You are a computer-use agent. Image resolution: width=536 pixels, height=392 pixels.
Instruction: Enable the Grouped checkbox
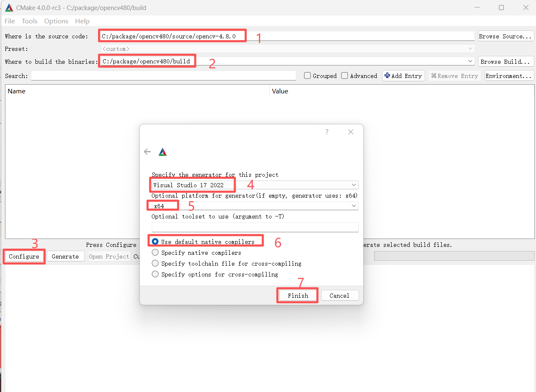coord(307,76)
